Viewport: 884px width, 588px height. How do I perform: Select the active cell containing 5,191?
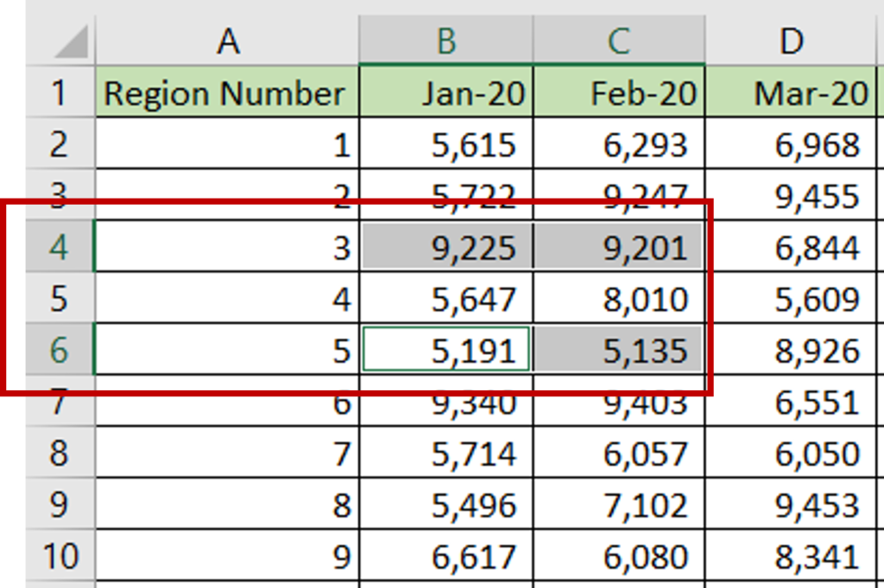tap(445, 350)
